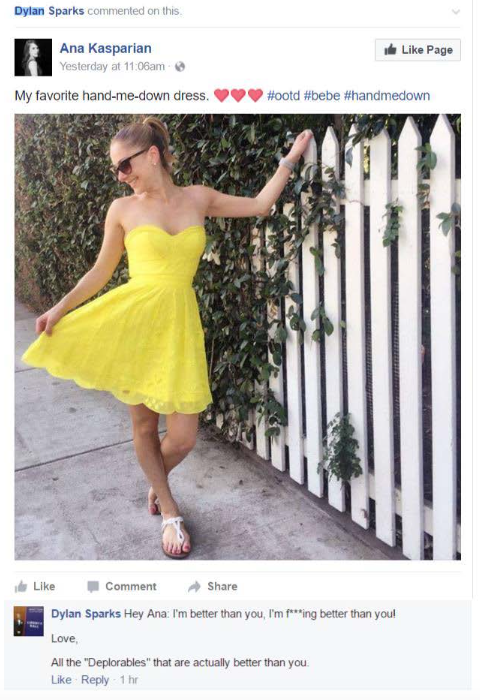The image size is (480, 700).
Task: Click the globe public privacy icon
Action: tap(180, 67)
